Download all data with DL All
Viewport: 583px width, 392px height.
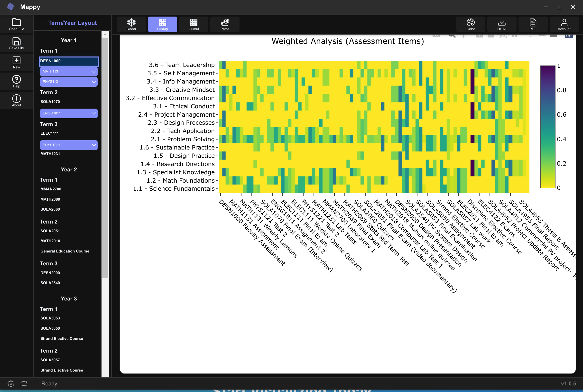point(502,24)
